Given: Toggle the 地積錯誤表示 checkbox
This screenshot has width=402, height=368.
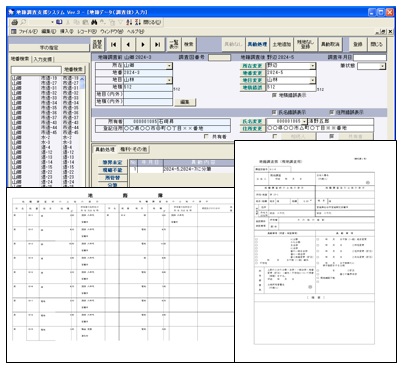Looking at the screenshot, I should click(274, 95).
